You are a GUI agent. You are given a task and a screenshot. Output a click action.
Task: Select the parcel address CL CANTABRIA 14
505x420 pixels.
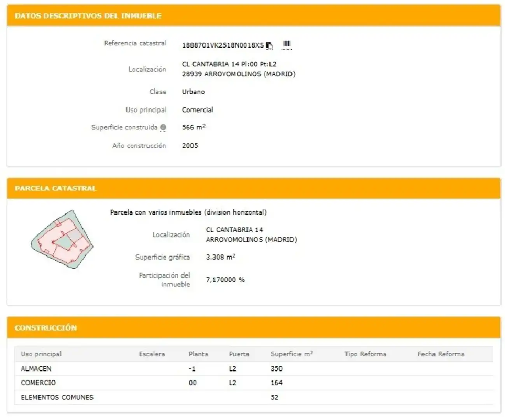click(234, 230)
